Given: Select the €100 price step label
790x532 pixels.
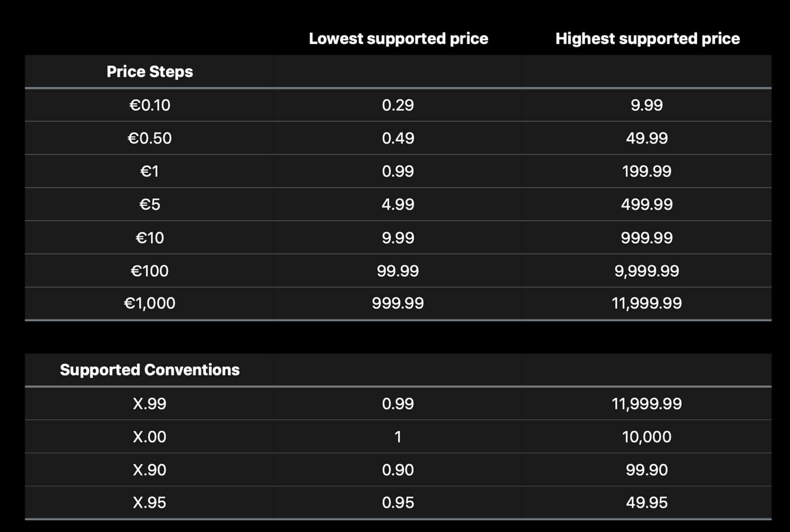Looking at the screenshot, I should pos(150,271).
